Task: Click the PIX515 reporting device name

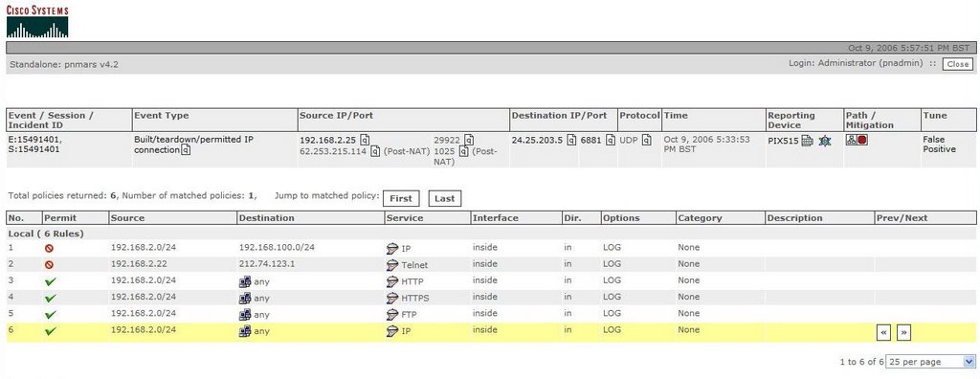Action: 783,141
